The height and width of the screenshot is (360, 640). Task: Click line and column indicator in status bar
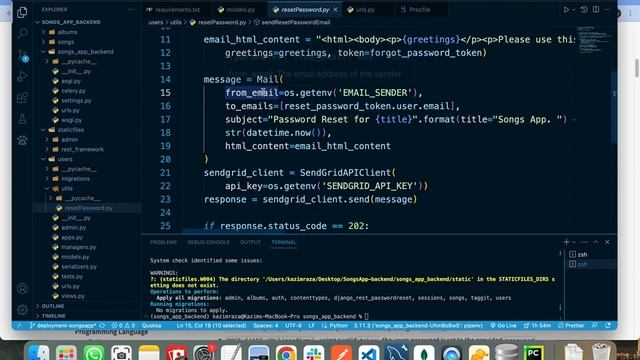click(x=211, y=326)
